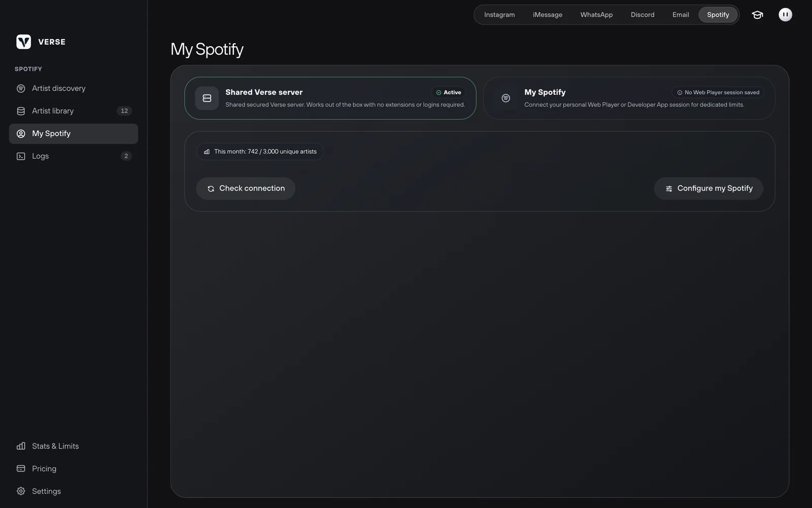Open the graduation cap tutorials icon
Image resolution: width=812 pixels, height=508 pixels.
757,15
